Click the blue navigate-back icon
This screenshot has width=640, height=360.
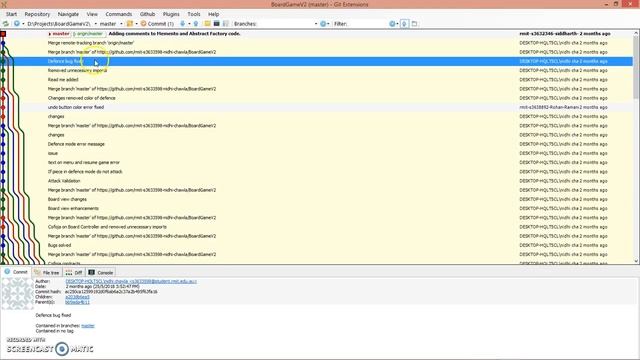(x=17, y=24)
